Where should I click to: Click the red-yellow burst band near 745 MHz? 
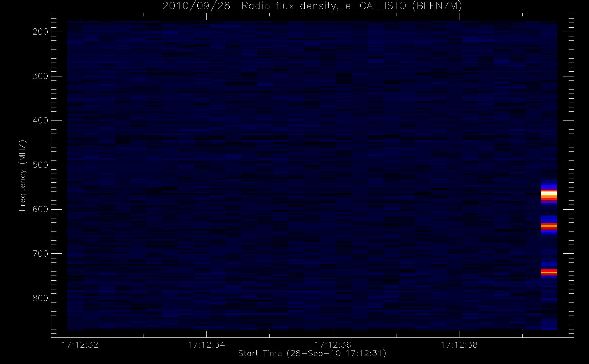pyautogui.click(x=549, y=272)
